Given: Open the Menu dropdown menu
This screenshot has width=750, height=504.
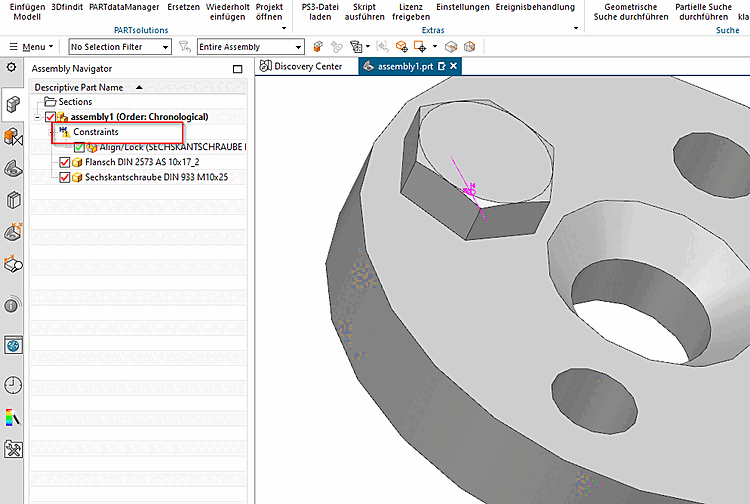Looking at the screenshot, I should coord(33,47).
